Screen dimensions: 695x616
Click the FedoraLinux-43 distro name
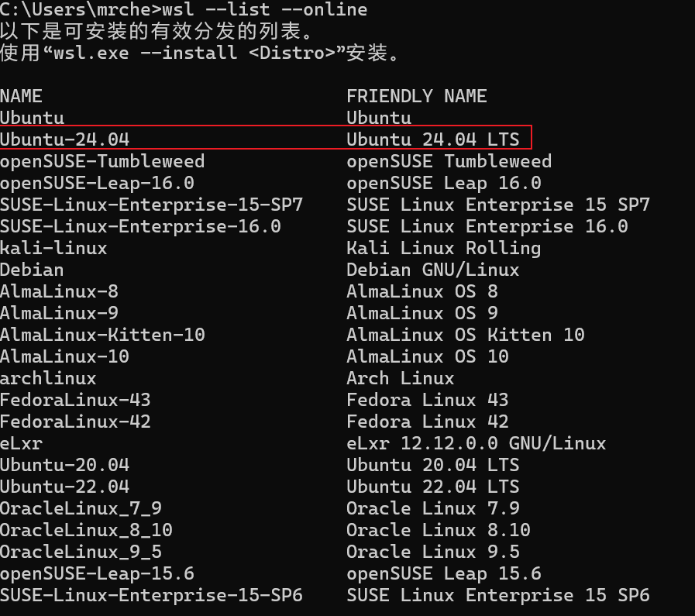75,400
